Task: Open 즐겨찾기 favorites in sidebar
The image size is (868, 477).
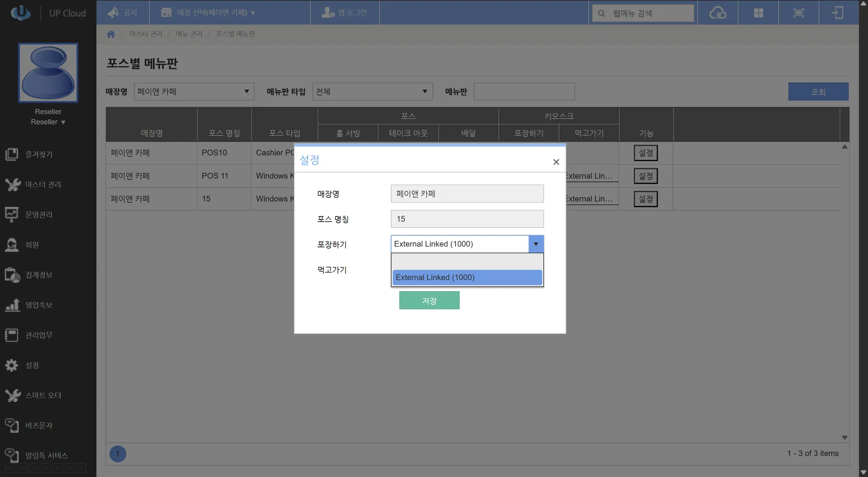Action: tap(38, 154)
